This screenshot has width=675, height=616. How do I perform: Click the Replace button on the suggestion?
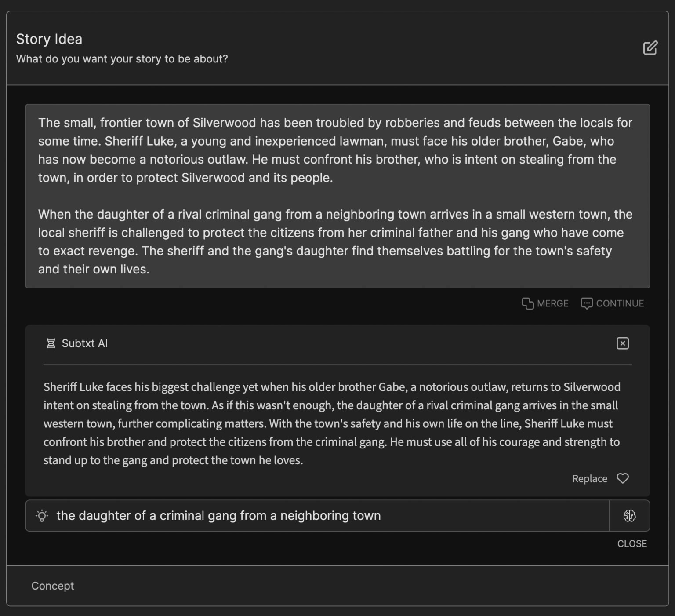coord(589,478)
